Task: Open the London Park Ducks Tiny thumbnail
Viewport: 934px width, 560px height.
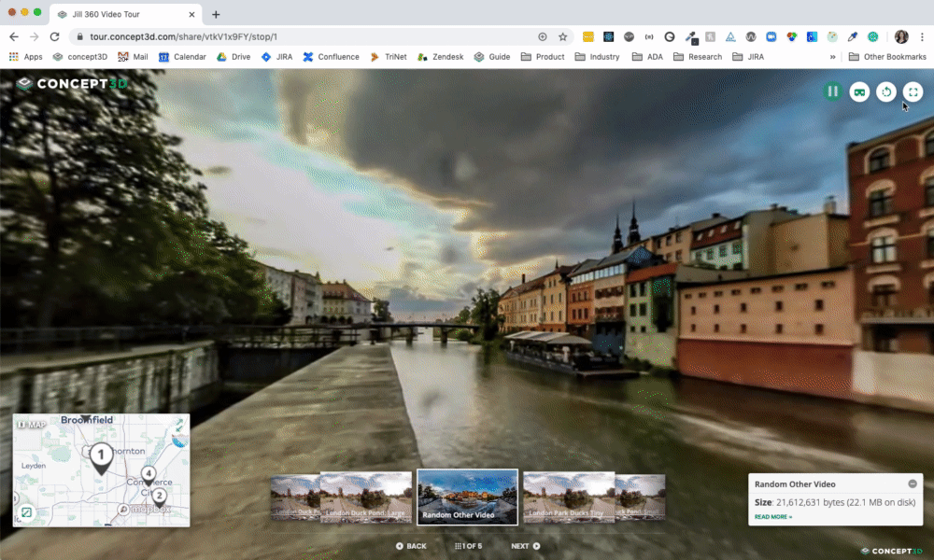Action: [x=568, y=496]
